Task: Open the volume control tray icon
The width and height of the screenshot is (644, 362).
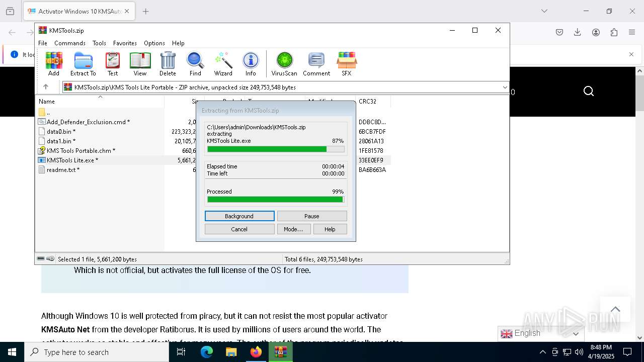Action: coord(579,352)
